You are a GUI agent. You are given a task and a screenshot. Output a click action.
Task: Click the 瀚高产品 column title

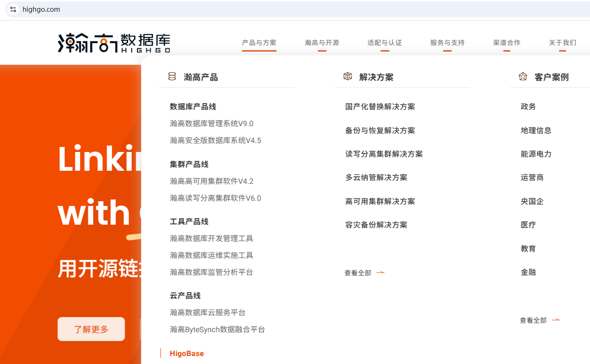pyautogui.click(x=201, y=77)
